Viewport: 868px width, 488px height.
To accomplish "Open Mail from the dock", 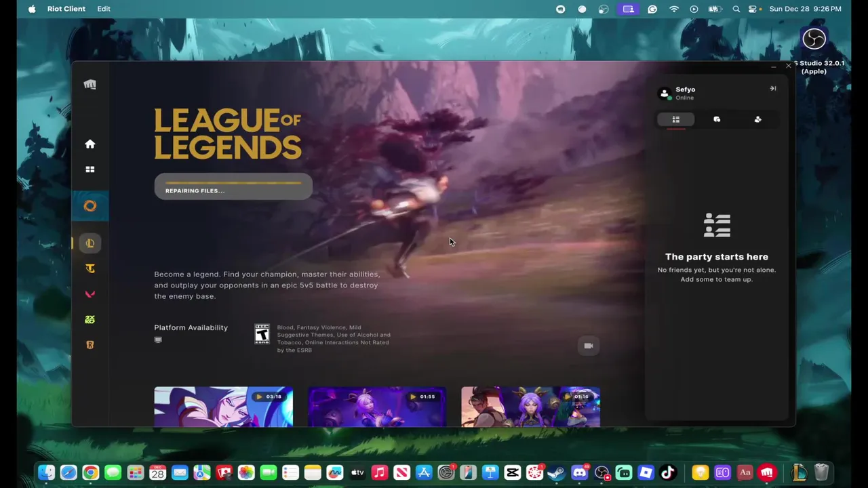I will pyautogui.click(x=179, y=472).
